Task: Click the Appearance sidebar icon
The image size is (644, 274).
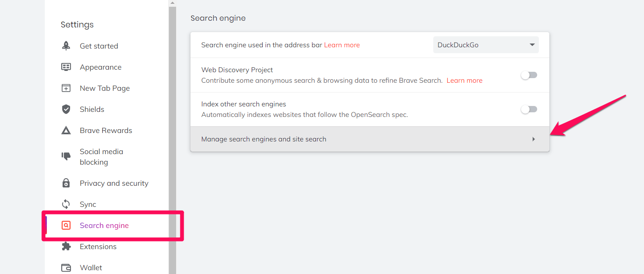Action: click(66, 67)
